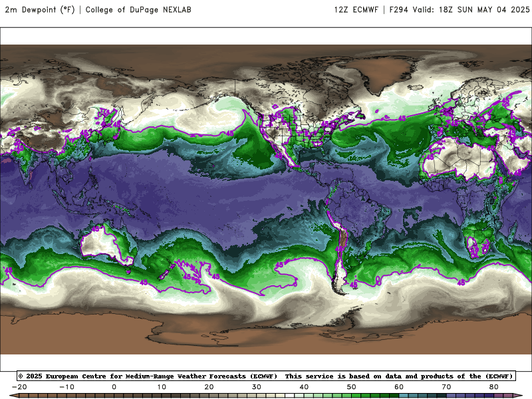Click the 45 contour label in North Pacific

point(229,134)
